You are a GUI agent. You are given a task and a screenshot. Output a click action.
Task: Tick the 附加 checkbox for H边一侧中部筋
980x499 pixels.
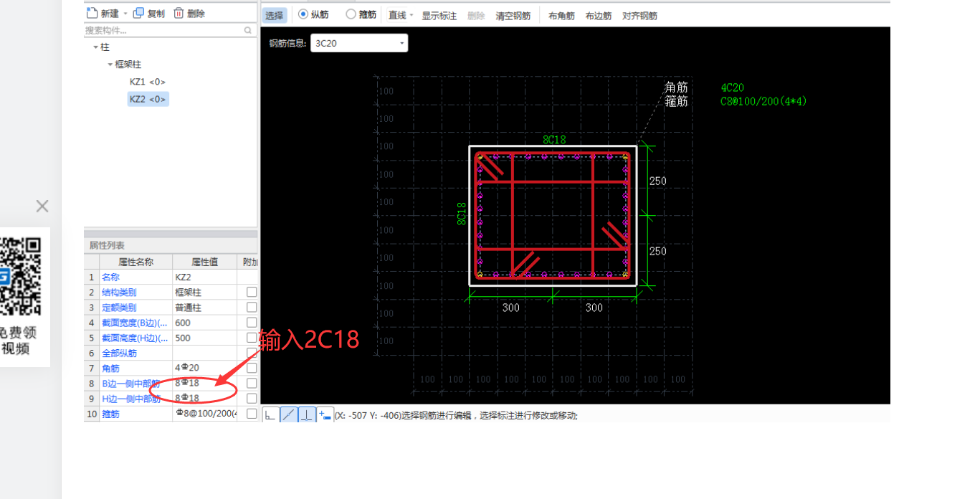pyautogui.click(x=252, y=399)
